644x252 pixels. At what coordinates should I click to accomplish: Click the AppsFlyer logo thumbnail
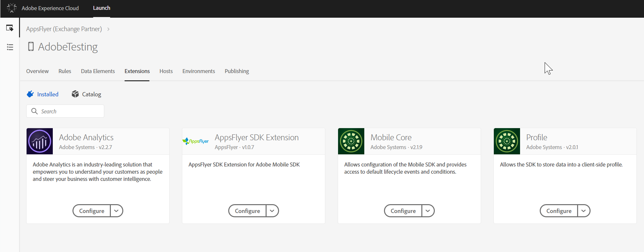(195, 141)
